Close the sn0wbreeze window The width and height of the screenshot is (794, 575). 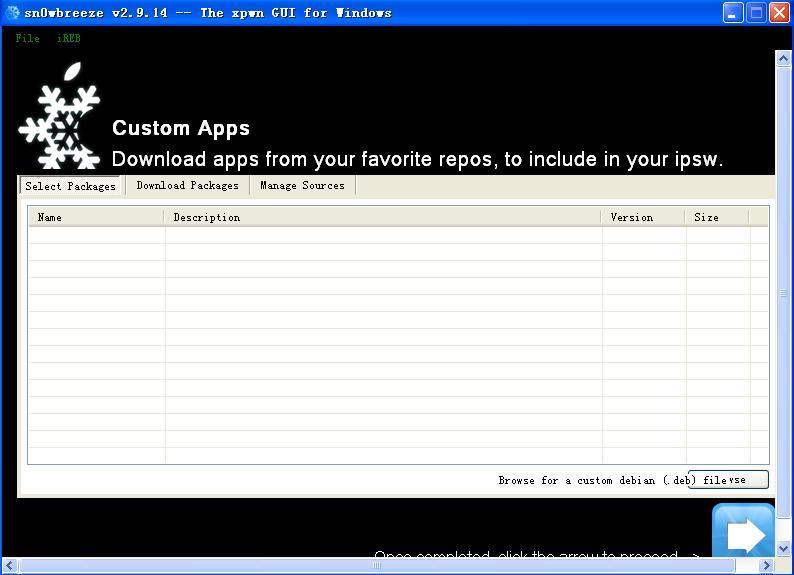[x=780, y=13]
